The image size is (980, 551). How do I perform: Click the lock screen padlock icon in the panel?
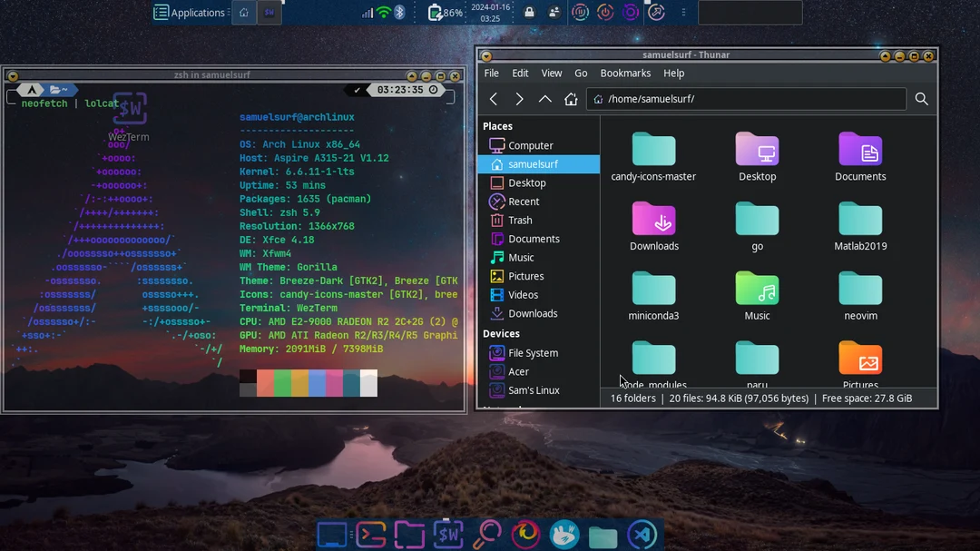529,13
